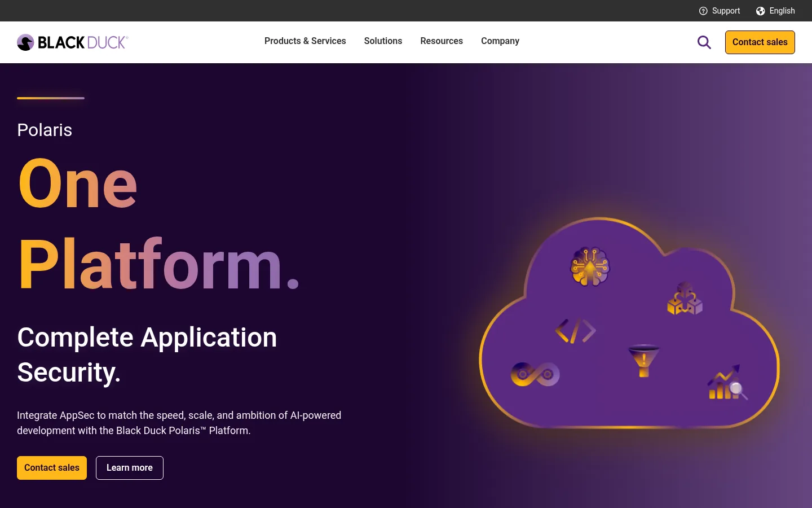Image resolution: width=812 pixels, height=508 pixels.
Task: Click the Black Duck logo
Action: (x=73, y=42)
